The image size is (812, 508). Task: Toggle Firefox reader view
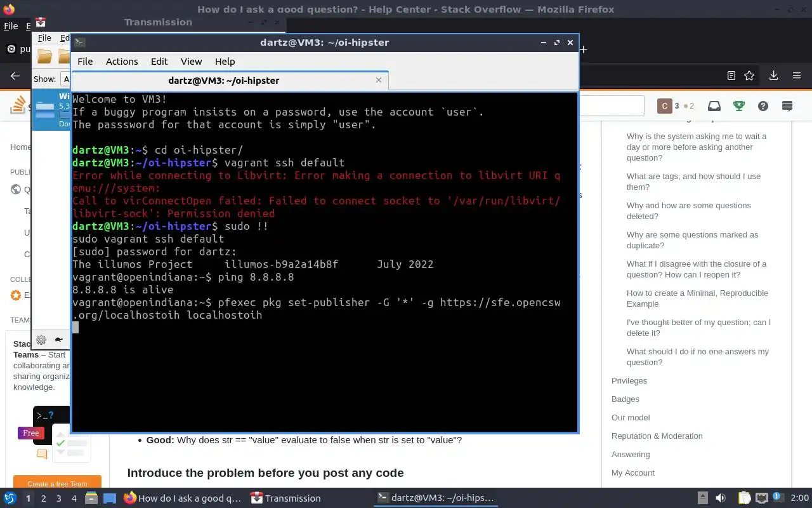731,76
